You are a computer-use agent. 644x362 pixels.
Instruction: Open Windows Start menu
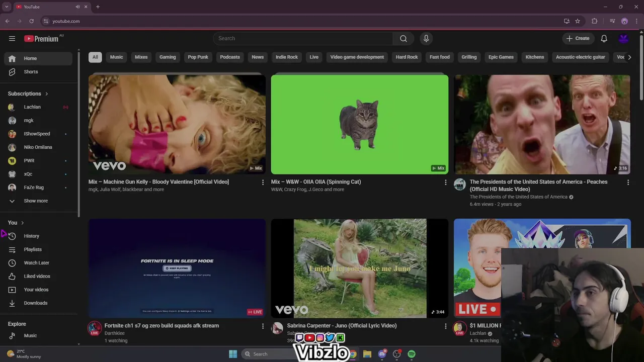coord(233,354)
